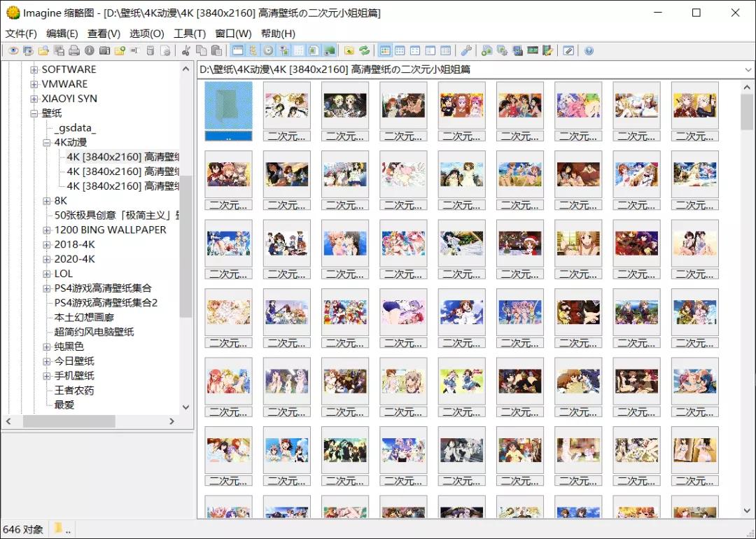Viewport: 756px width, 539px height.
Task: Click the round gray info icon
Action: pyautogui.click(x=89, y=50)
